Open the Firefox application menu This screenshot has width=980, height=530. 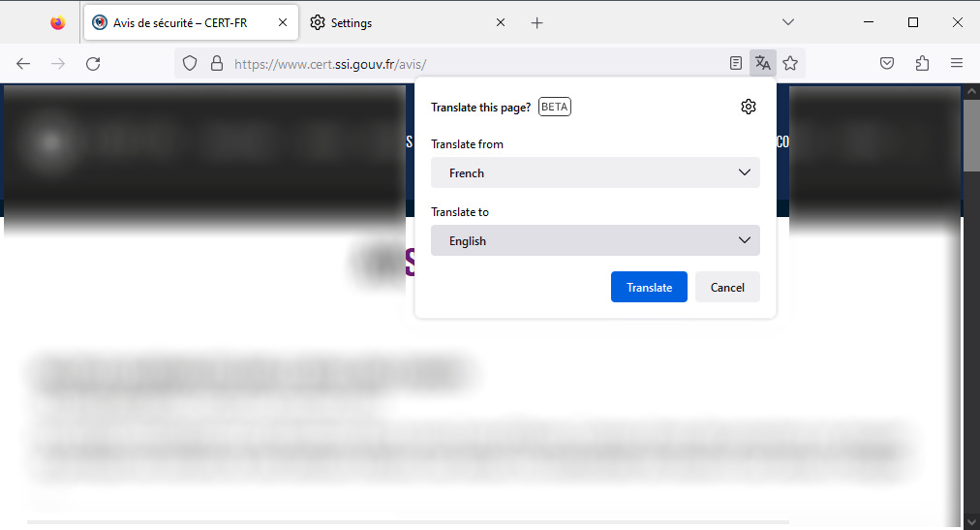pos(956,63)
